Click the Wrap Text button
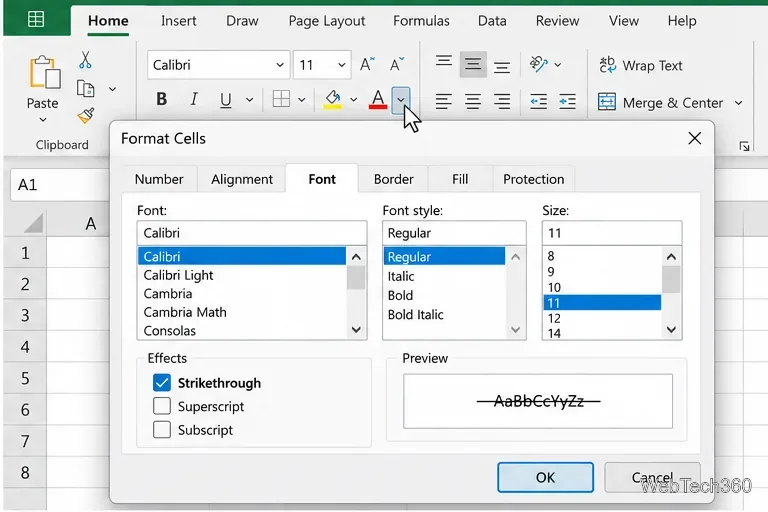 pyautogui.click(x=641, y=65)
